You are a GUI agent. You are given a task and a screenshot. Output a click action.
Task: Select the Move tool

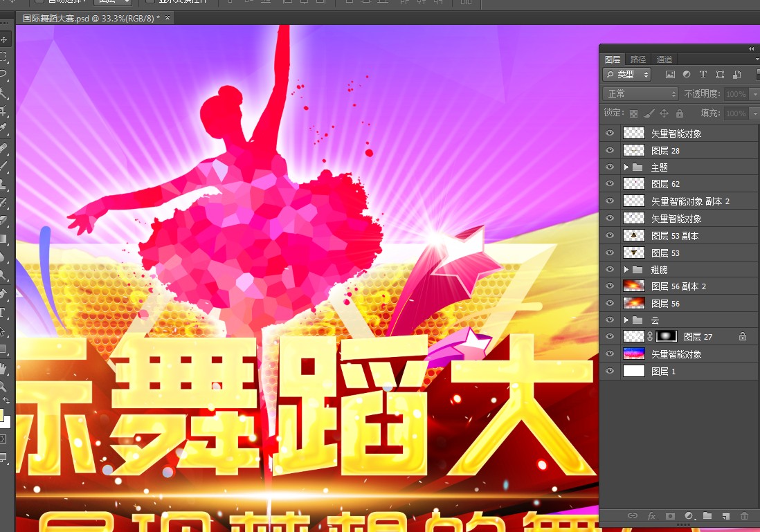4,39
